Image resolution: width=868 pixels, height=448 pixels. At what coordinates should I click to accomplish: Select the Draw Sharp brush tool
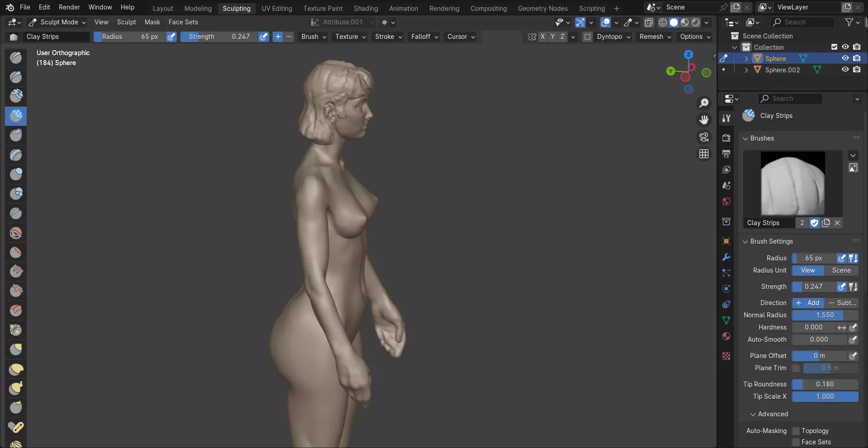click(x=16, y=77)
